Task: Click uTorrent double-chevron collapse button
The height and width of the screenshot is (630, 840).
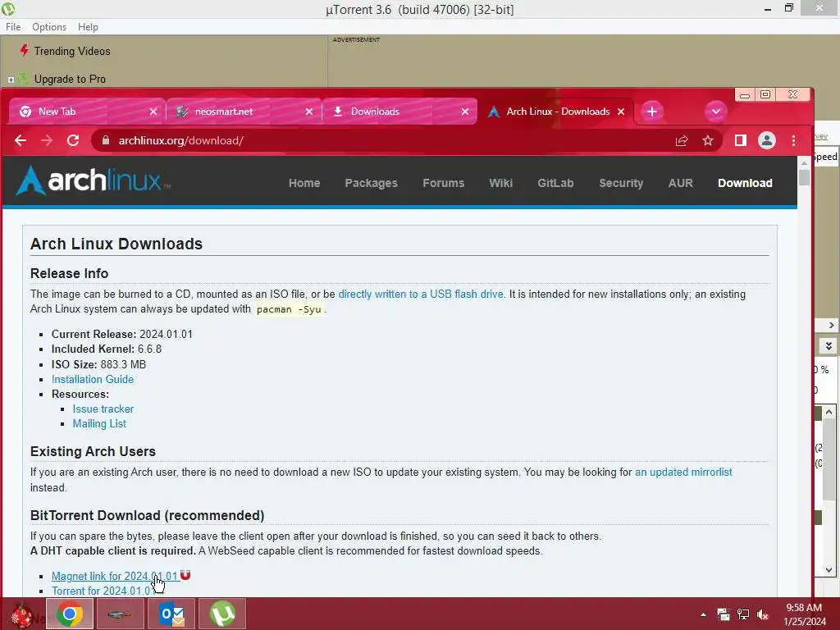Action: coord(829,346)
